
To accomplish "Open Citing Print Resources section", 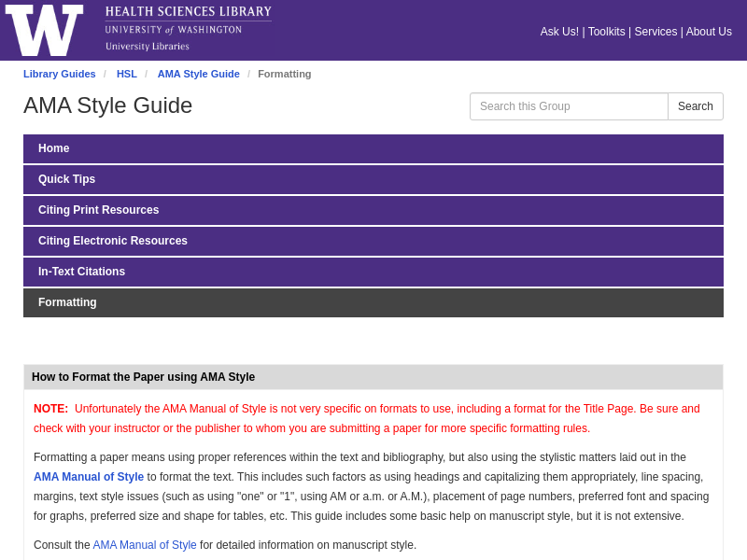I will [x=98, y=210].
